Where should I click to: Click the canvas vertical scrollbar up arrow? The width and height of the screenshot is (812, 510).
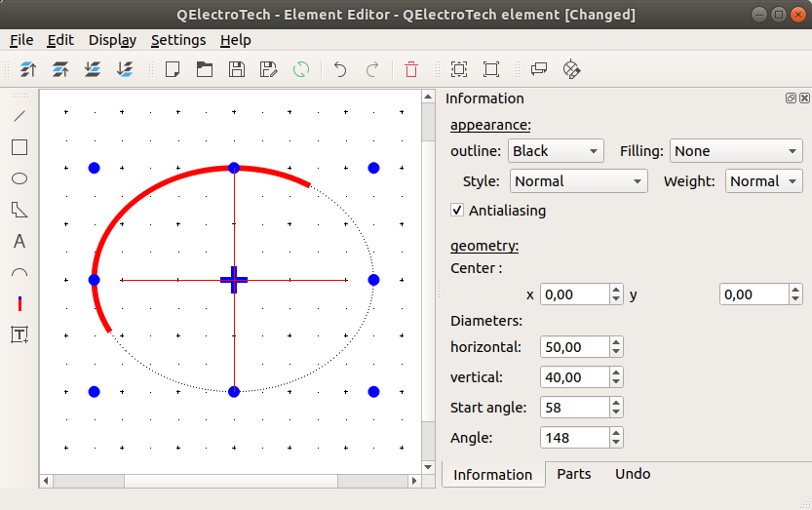tap(428, 97)
